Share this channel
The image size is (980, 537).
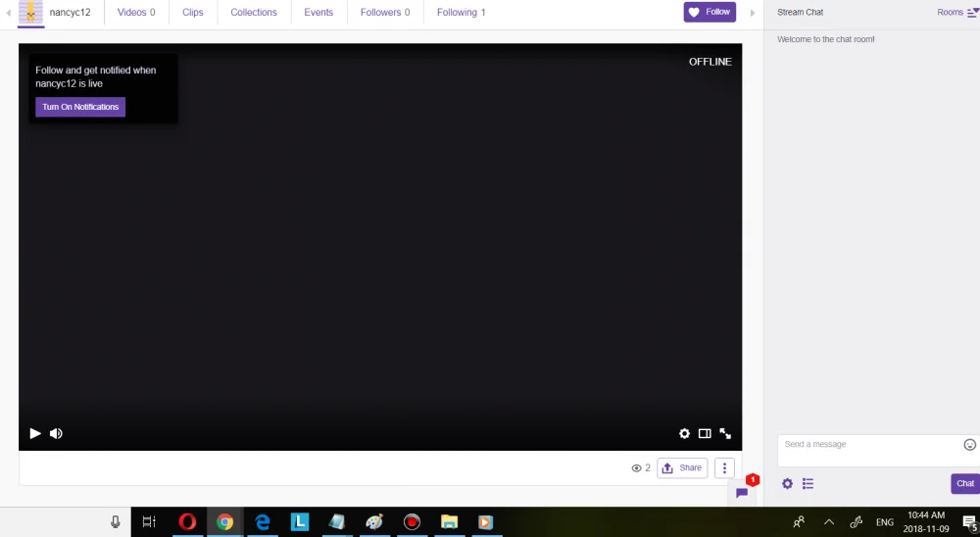(x=682, y=467)
